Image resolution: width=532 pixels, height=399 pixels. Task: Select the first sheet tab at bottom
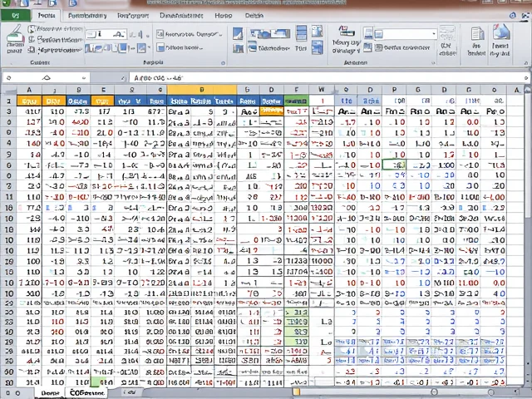click(x=50, y=392)
